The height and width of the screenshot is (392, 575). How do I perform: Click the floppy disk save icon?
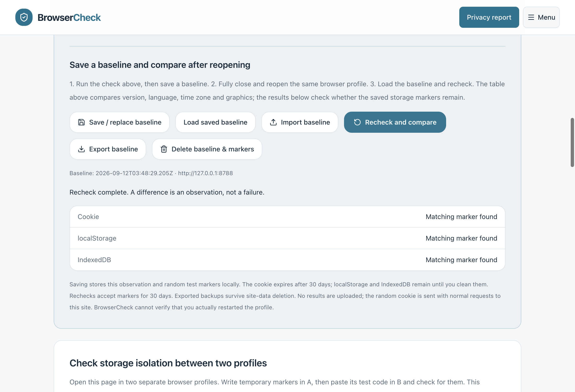point(81,122)
